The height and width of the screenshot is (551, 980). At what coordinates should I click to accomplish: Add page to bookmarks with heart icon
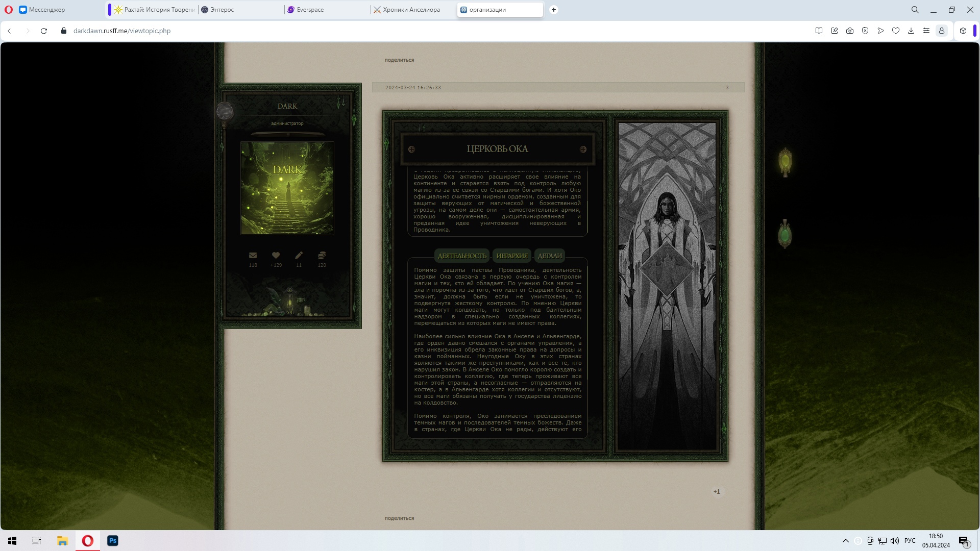coord(896,31)
